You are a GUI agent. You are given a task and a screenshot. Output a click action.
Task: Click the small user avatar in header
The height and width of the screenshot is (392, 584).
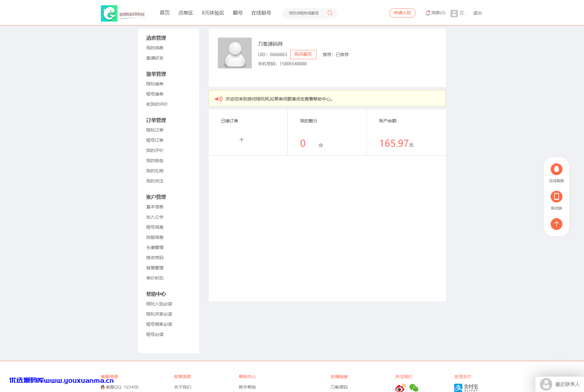pos(454,13)
